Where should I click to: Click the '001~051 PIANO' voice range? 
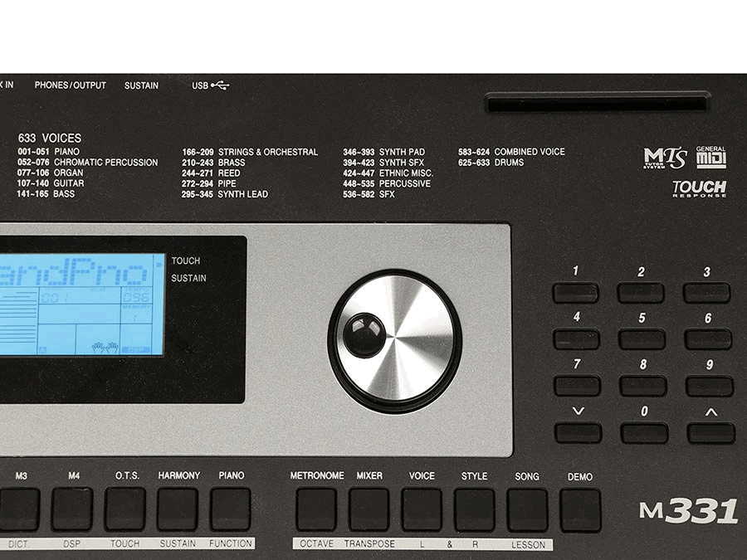(x=49, y=152)
